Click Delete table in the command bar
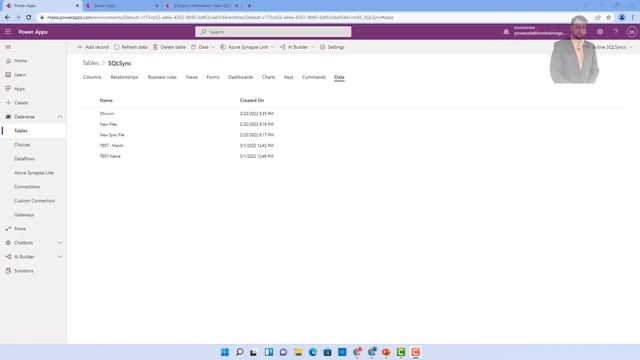The image size is (640, 360). [169, 47]
